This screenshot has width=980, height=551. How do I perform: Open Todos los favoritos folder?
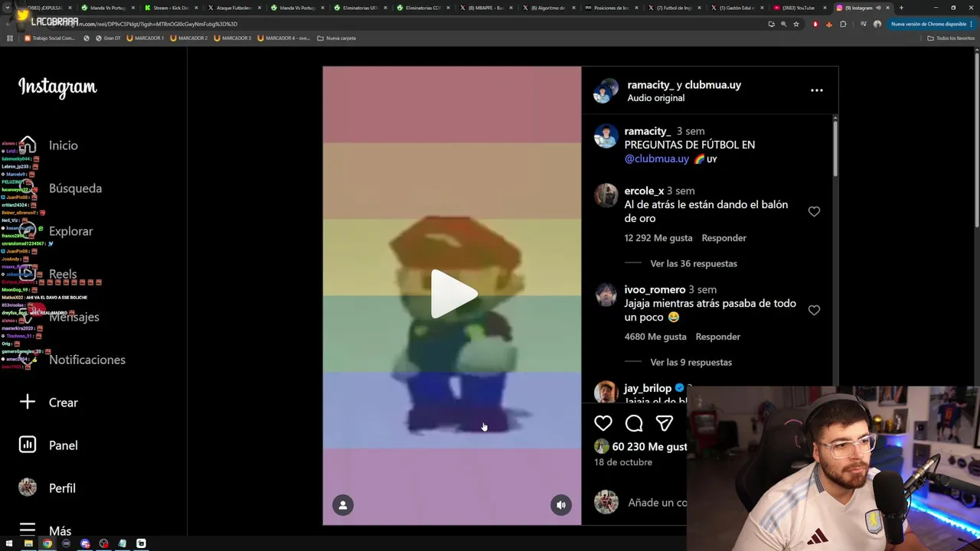(x=951, y=38)
